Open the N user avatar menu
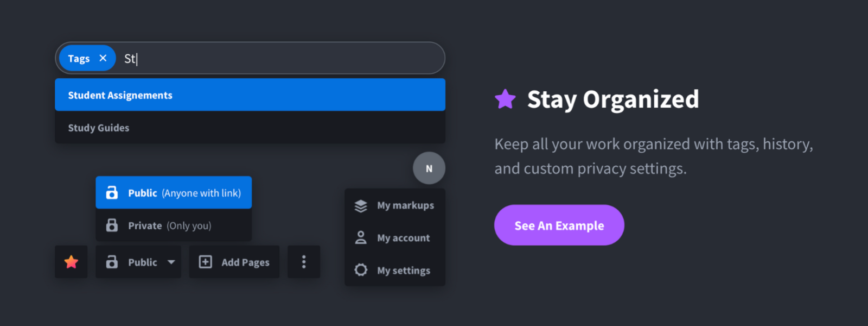The height and width of the screenshot is (326, 868). click(x=429, y=168)
